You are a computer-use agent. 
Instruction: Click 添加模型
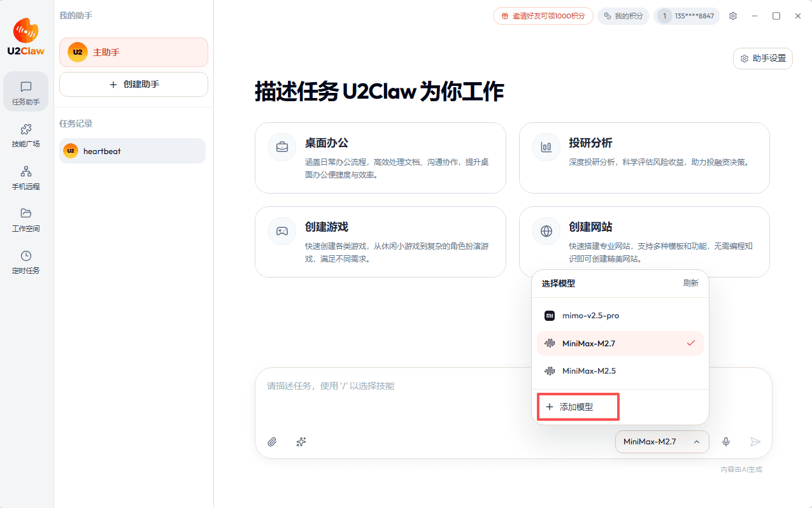coord(578,407)
